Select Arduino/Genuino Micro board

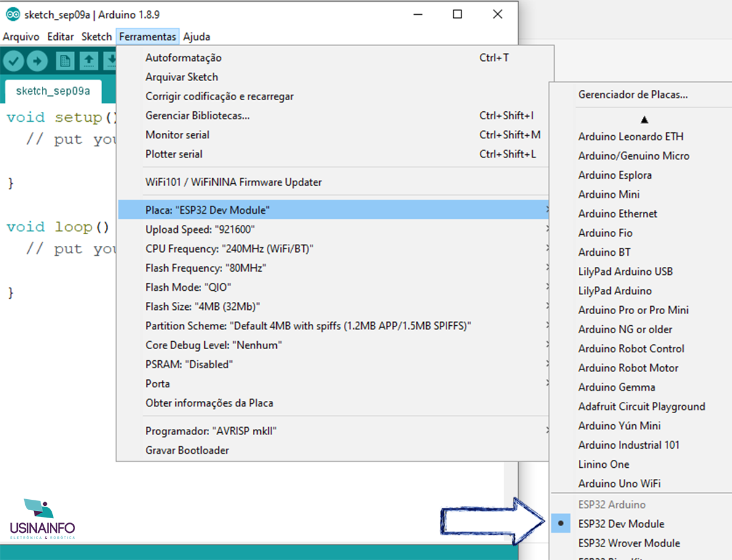(642, 156)
